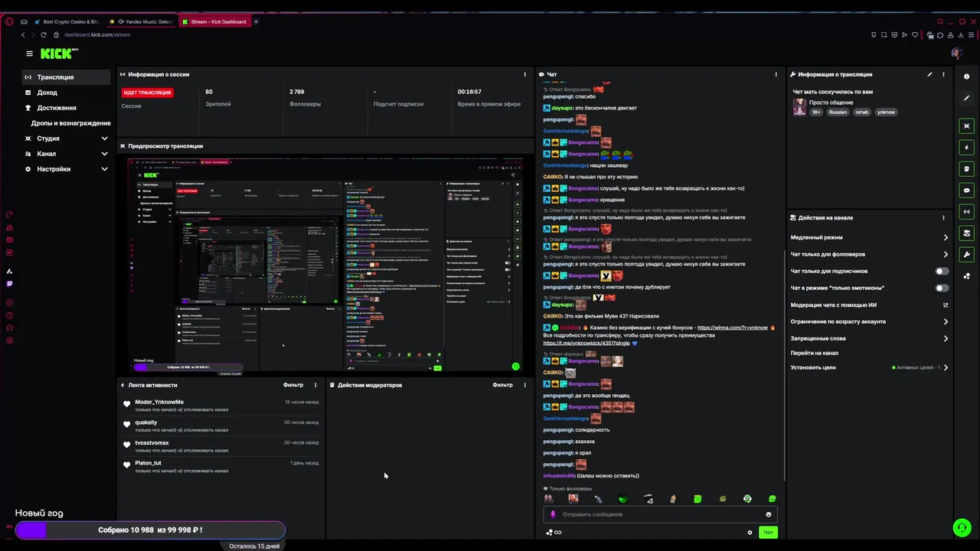This screenshot has width=980, height=551.
Task: Toggle the wrench widget icon in right sidebar
Action: click(966, 255)
